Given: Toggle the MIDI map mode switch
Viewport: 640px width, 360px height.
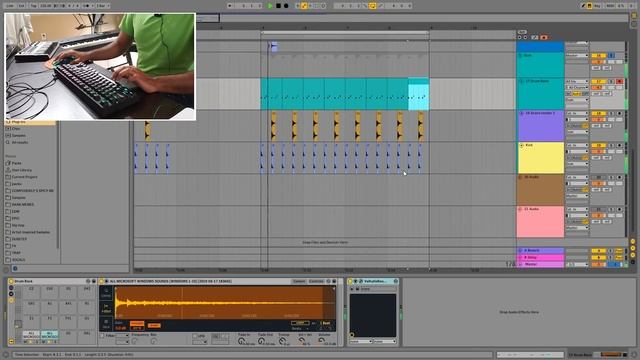Looking at the screenshot, I should [610, 6].
